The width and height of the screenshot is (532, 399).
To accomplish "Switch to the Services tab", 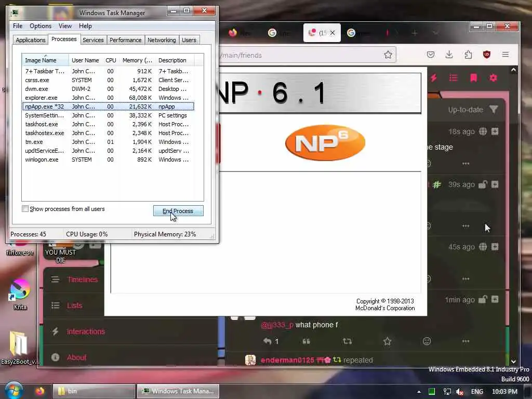I will [93, 40].
